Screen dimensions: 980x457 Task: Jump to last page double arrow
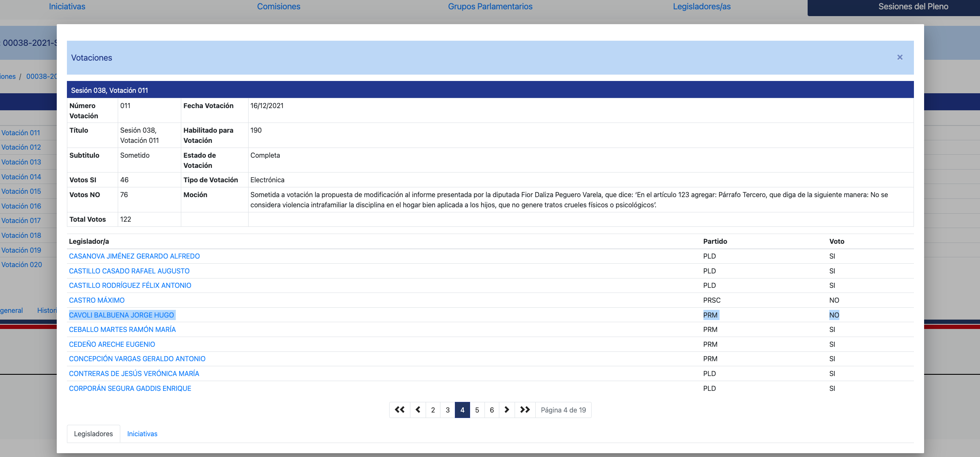coord(525,410)
